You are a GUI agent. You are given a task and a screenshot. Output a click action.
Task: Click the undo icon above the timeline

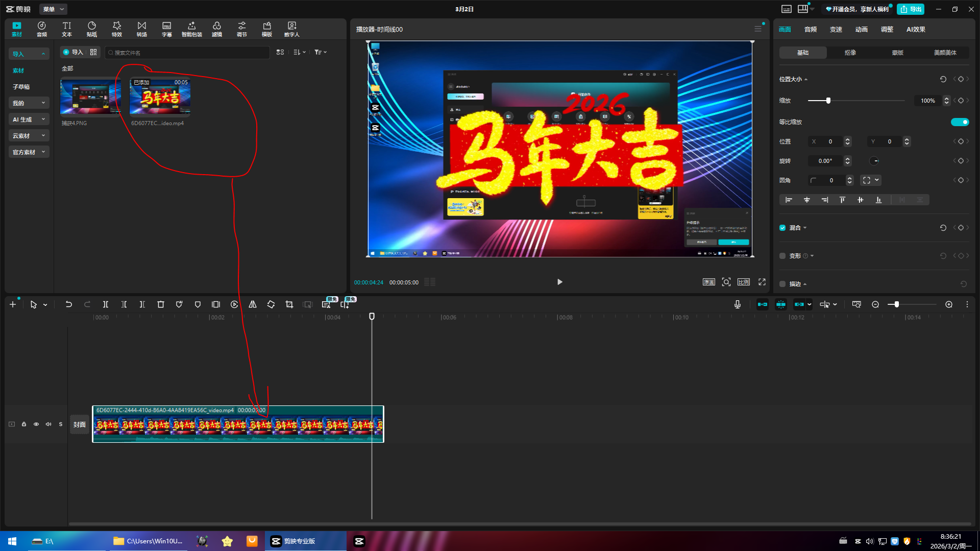[x=69, y=304]
